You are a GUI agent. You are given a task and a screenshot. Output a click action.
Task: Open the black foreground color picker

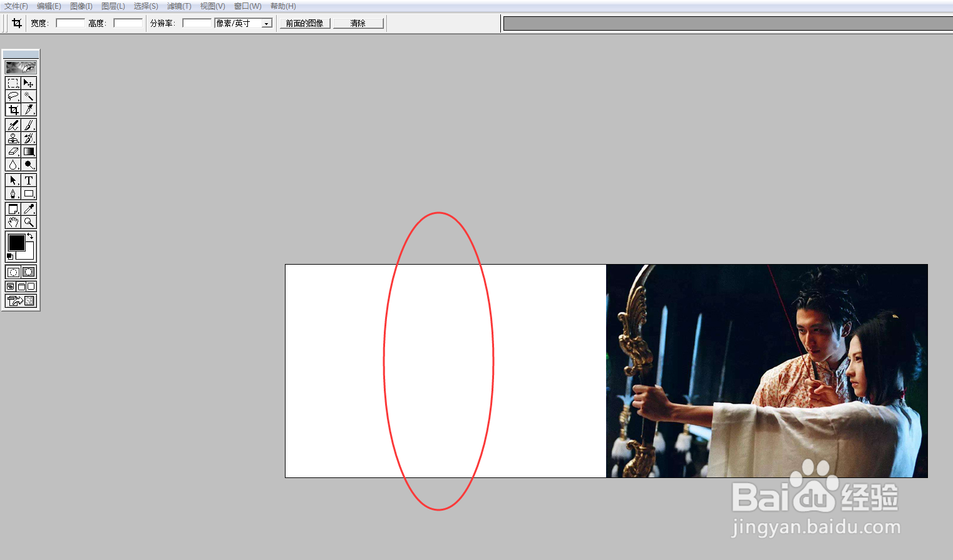(x=16, y=242)
